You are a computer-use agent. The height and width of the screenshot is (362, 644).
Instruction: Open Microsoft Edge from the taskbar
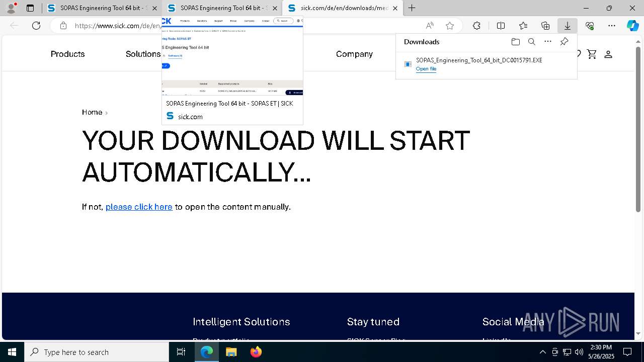[x=207, y=352]
